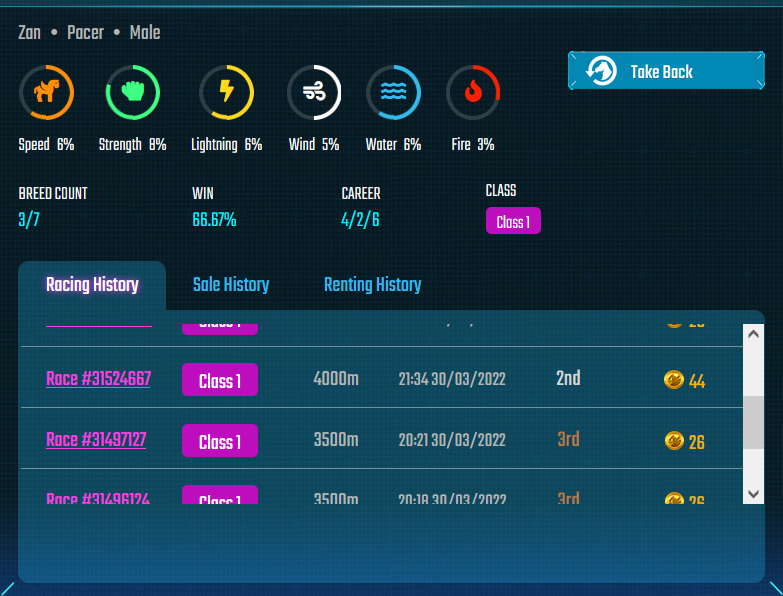Switch to the Racing History tab

[x=92, y=285]
